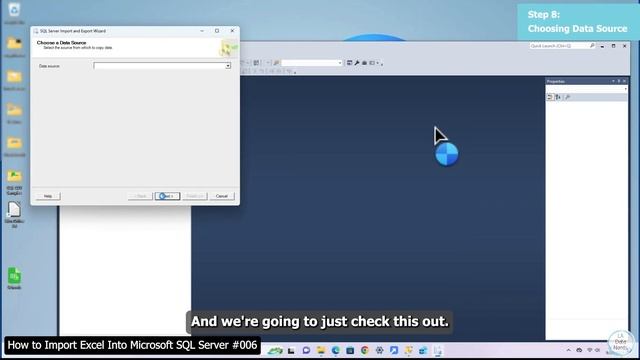Screen dimensions: 640x360
Task: Click the Help button in the wizard
Action: pos(48,196)
